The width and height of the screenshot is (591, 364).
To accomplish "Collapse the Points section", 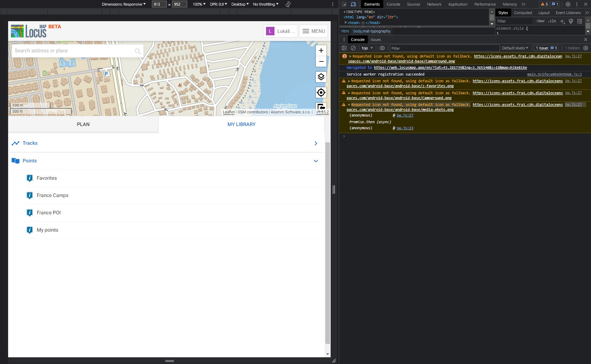I will (x=315, y=161).
